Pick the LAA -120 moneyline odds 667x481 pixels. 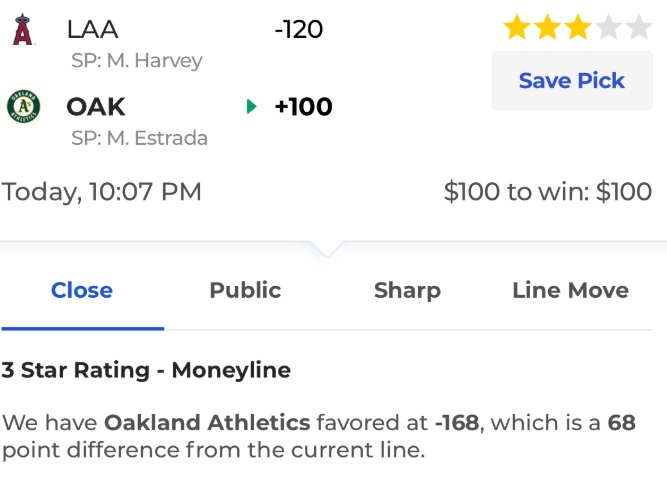299,29
